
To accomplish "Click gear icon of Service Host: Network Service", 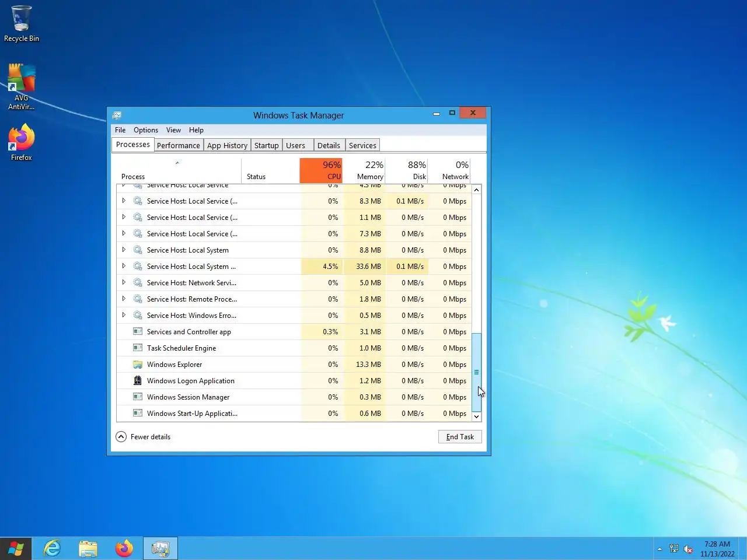I will coord(138,282).
